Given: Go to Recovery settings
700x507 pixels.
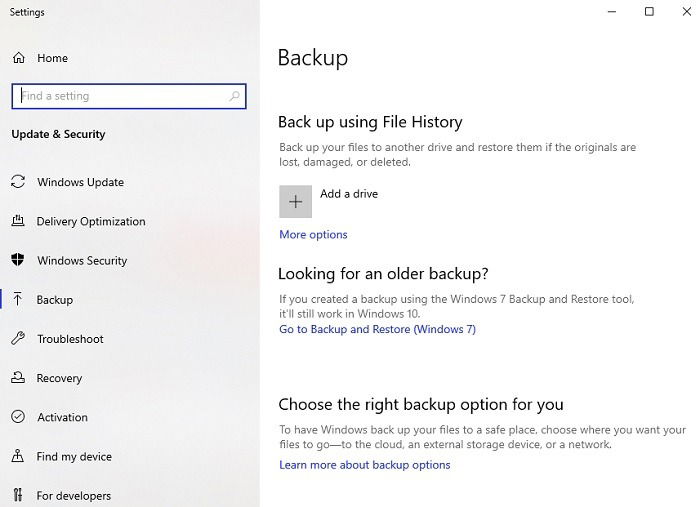Looking at the screenshot, I should point(59,378).
